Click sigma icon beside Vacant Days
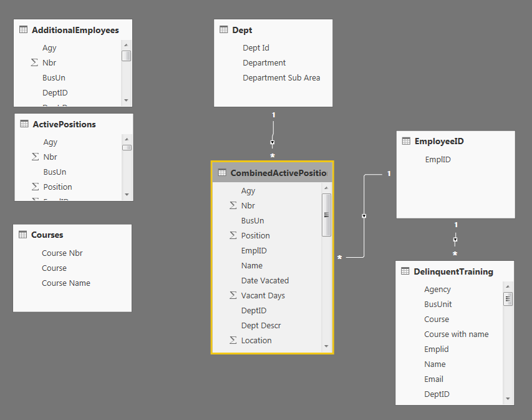This screenshot has height=420, width=532. point(233,295)
